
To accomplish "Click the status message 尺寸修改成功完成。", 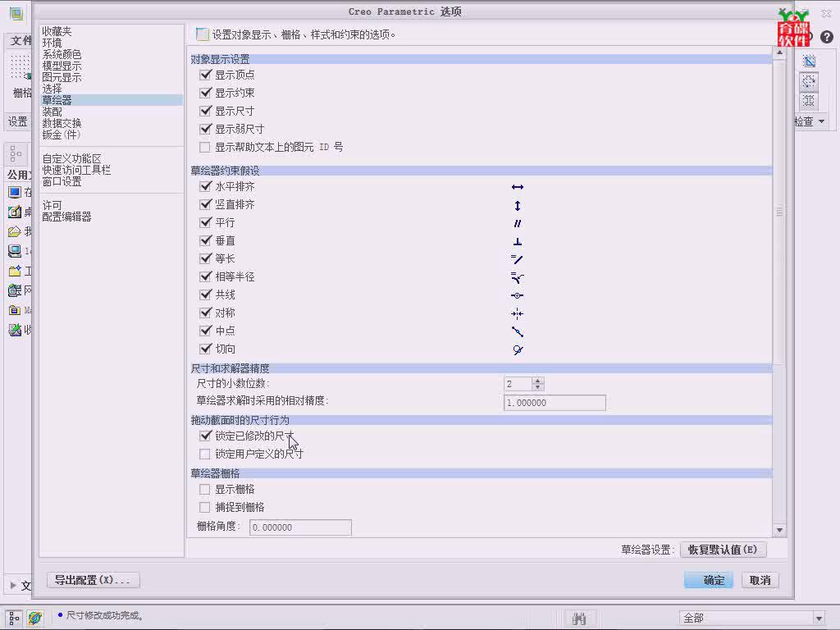I will tap(104, 615).
